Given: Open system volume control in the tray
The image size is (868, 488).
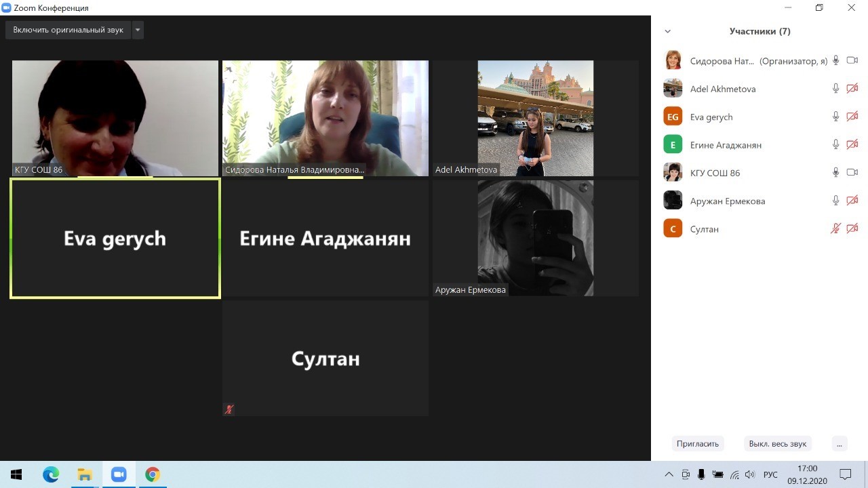Looking at the screenshot, I should (750, 474).
